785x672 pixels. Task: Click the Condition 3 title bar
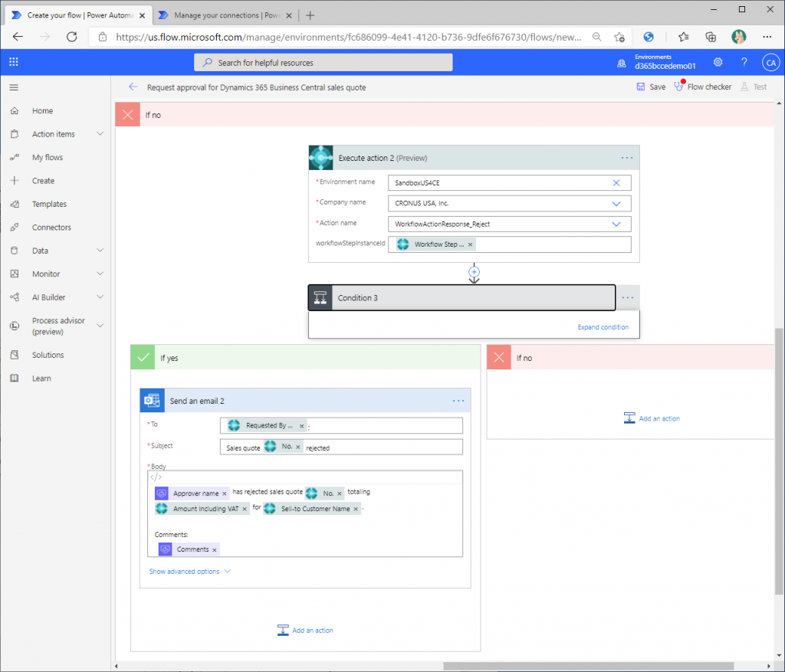[461, 298]
